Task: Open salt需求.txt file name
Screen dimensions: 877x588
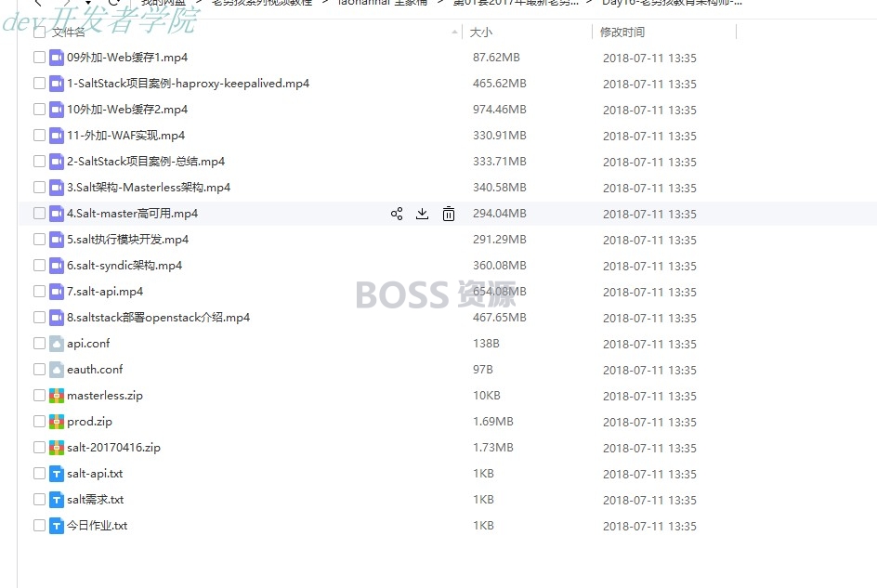Action: tap(95, 500)
